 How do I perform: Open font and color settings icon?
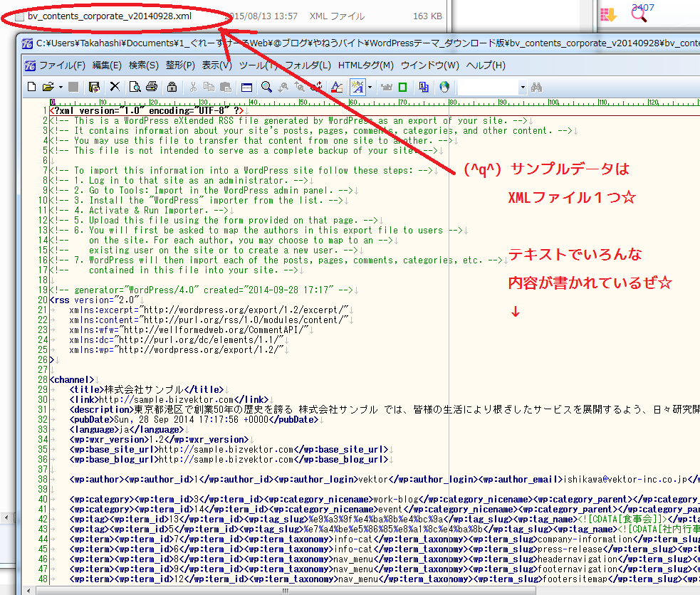[x=337, y=87]
